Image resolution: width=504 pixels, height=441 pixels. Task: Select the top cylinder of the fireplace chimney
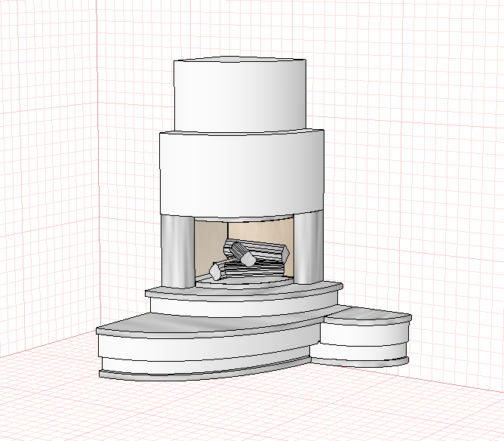tap(240, 94)
